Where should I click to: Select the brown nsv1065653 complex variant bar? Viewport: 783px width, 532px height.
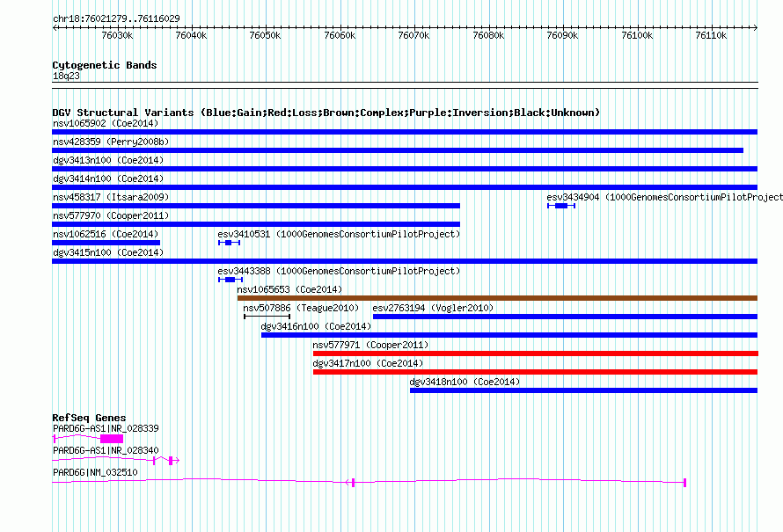497,298
